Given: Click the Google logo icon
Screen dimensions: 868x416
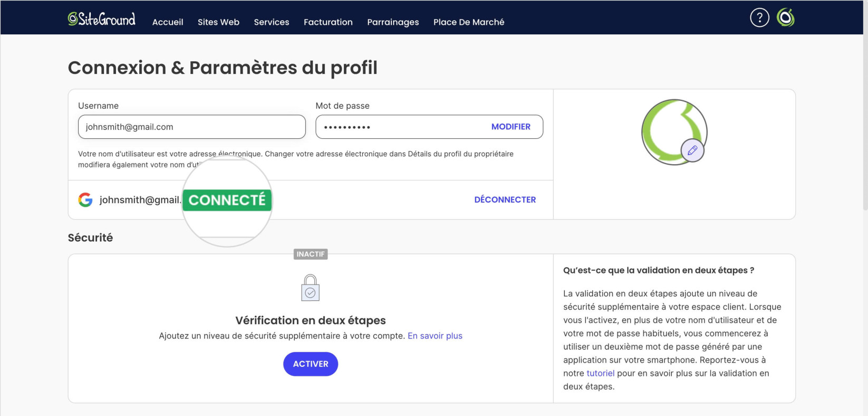Looking at the screenshot, I should [85, 200].
